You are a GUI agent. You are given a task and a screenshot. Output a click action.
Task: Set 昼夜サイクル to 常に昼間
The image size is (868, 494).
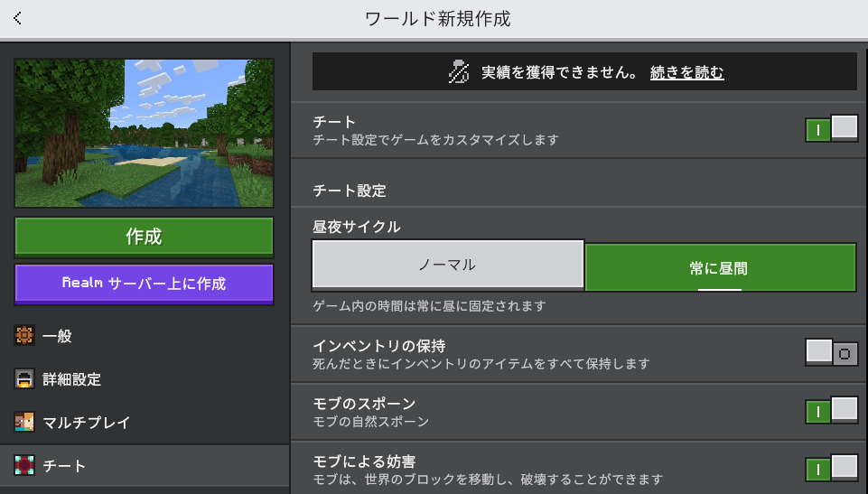click(x=720, y=267)
